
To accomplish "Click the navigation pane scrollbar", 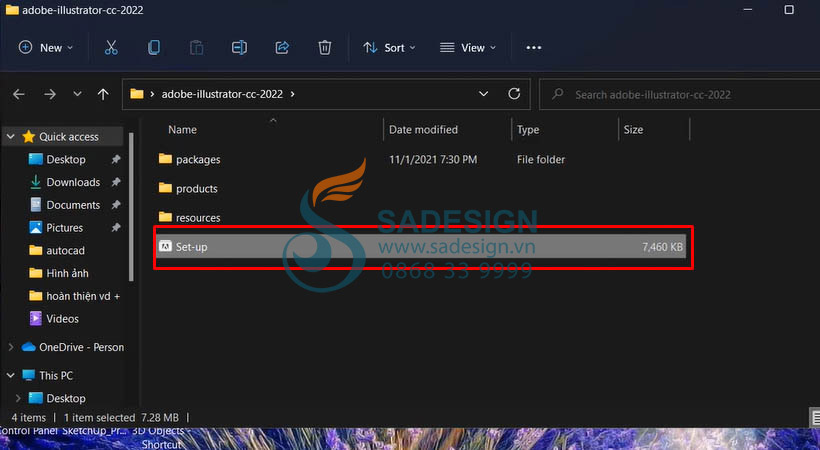I will [x=131, y=207].
